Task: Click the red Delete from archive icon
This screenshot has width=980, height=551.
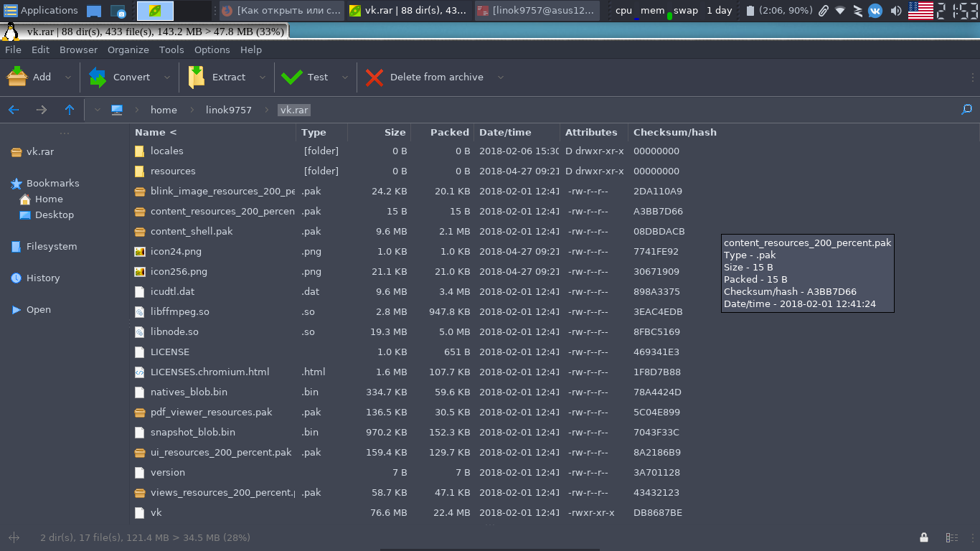Action: click(374, 77)
